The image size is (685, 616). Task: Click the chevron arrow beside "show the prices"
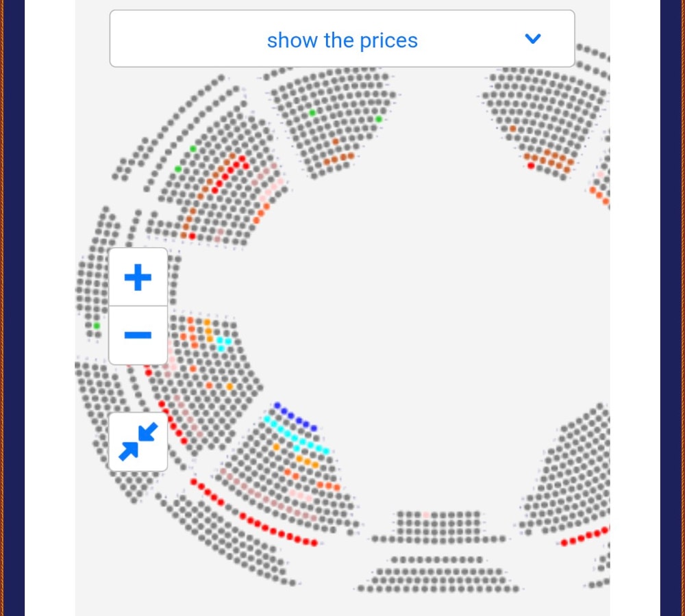[532, 39]
